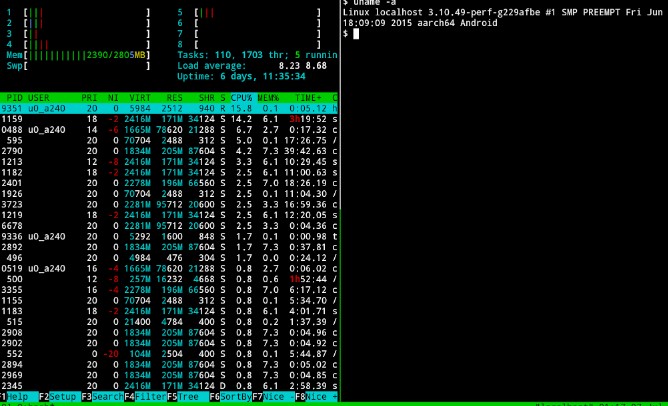The height and width of the screenshot is (406, 668).
Task: Click F3 Search in htop footer
Action: click(103, 398)
